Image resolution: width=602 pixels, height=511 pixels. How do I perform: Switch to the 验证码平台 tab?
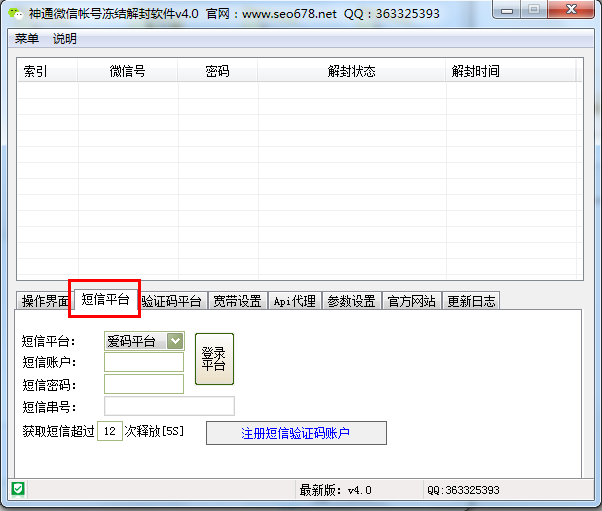(172, 301)
